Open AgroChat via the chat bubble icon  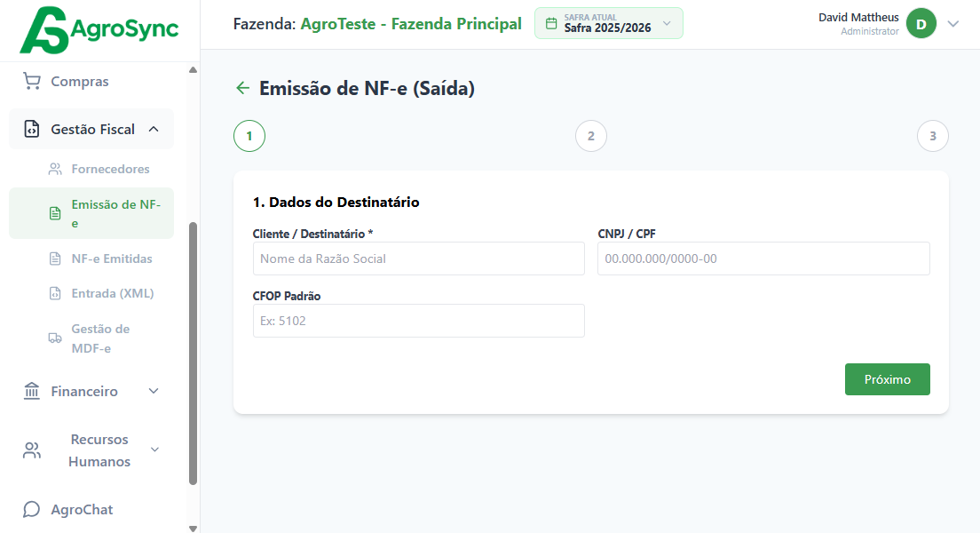32,509
